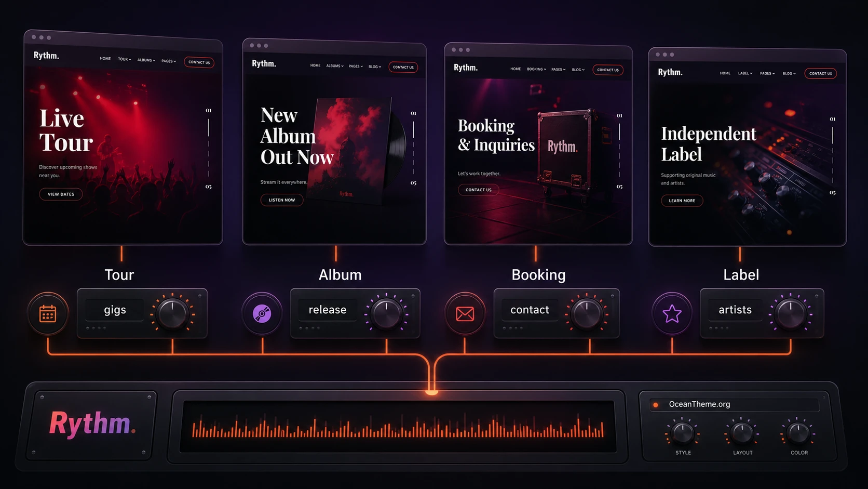Open PAGES dropdown in Booking window
The image size is (868, 489).
[559, 70]
